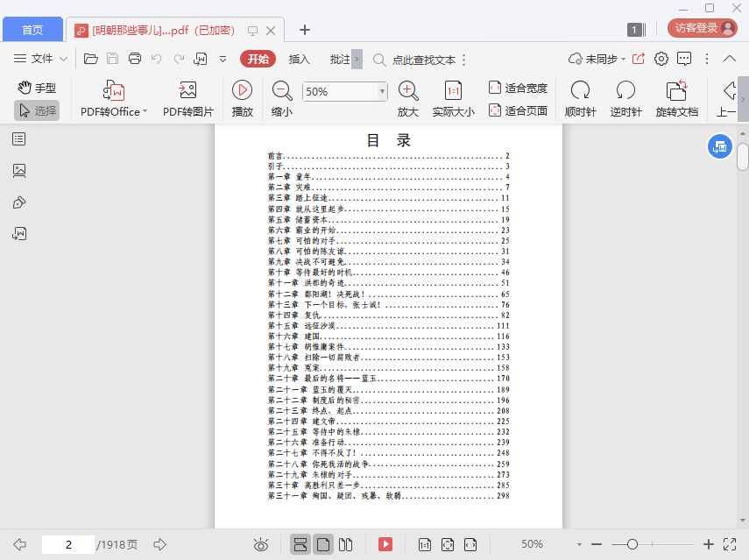Click status bar actual size 1:1 icon
The image size is (749, 560).
[x=425, y=544]
